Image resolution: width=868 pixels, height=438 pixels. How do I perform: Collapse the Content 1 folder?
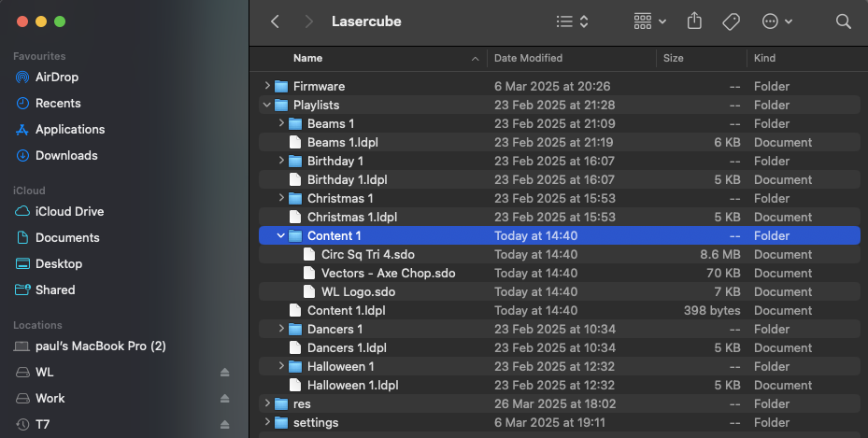point(281,235)
